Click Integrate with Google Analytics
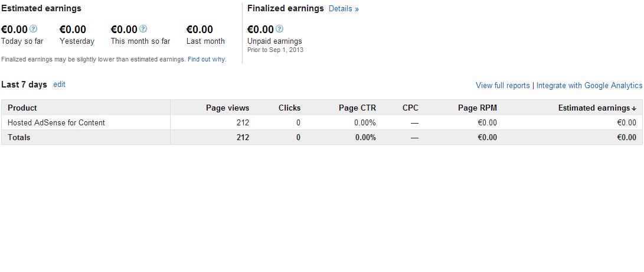The image size is (644, 272). 589,86
